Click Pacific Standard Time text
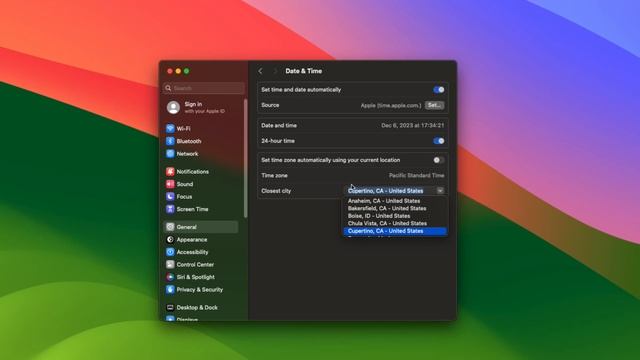Viewport: 640px width, 360px height. pos(416,176)
